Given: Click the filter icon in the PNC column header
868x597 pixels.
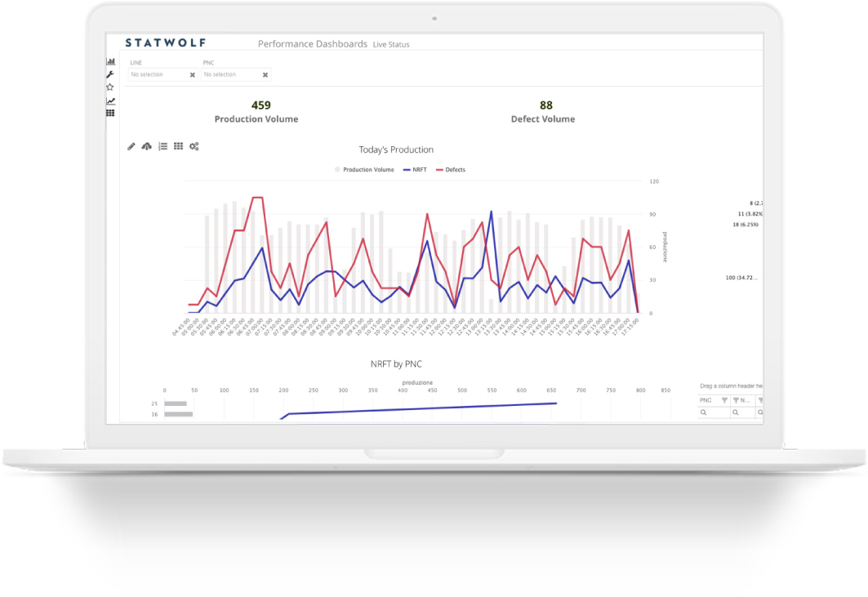Looking at the screenshot, I should [724, 400].
